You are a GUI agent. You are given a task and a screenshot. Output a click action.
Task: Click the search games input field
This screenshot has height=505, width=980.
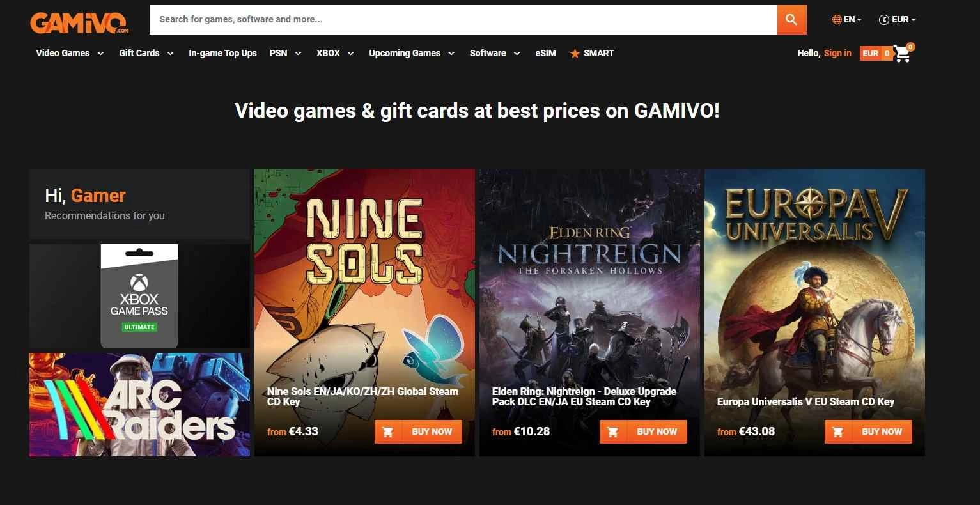tap(463, 20)
